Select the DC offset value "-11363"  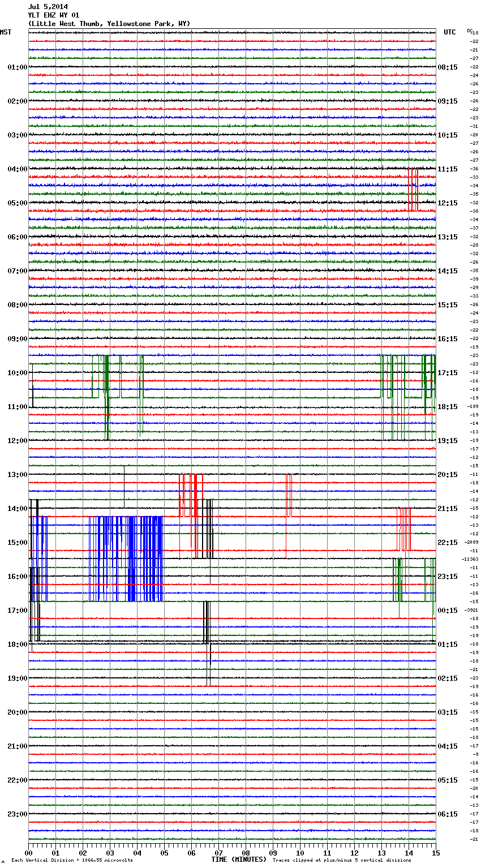(471, 559)
